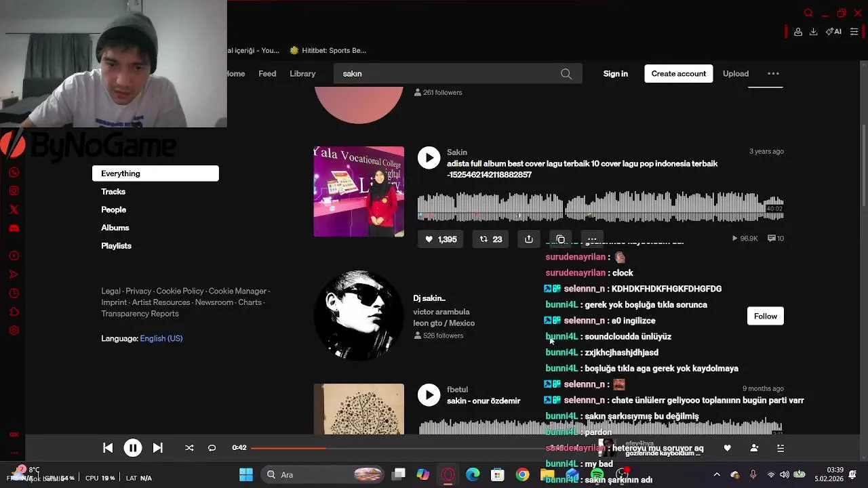Open Discord in Opera GX sidebar
Viewport: 868px width, 488px height.
coord(14,228)
